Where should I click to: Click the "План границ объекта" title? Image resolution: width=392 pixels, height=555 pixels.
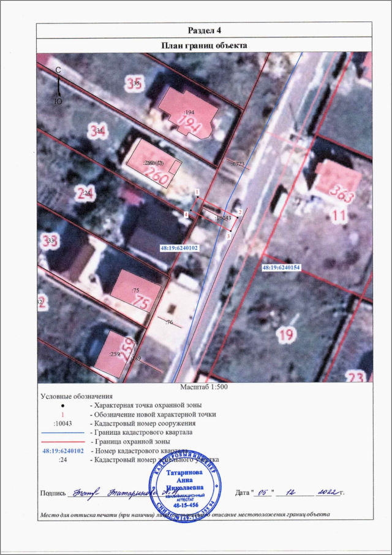pyautogui.click(x=204, y=45)
